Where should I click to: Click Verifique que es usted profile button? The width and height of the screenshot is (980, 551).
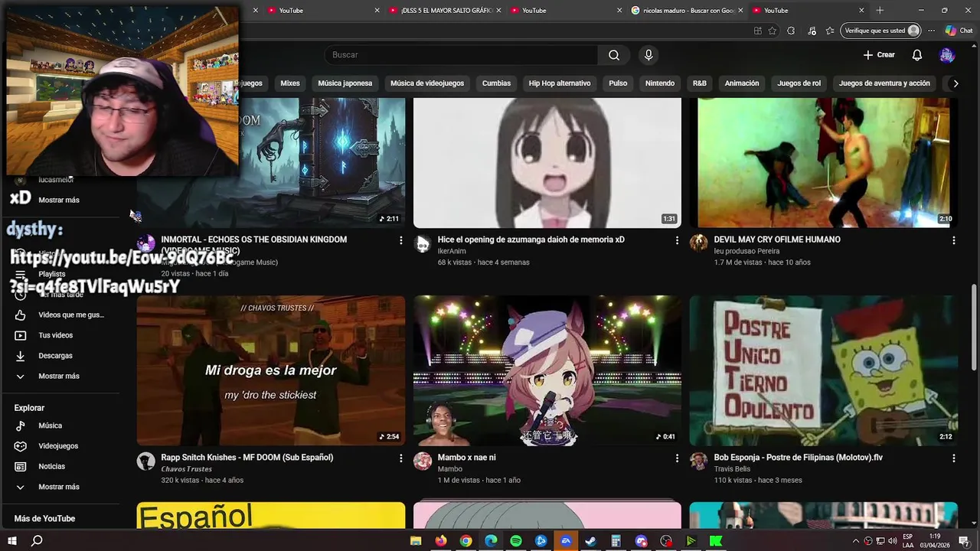[x=881, y=31]
